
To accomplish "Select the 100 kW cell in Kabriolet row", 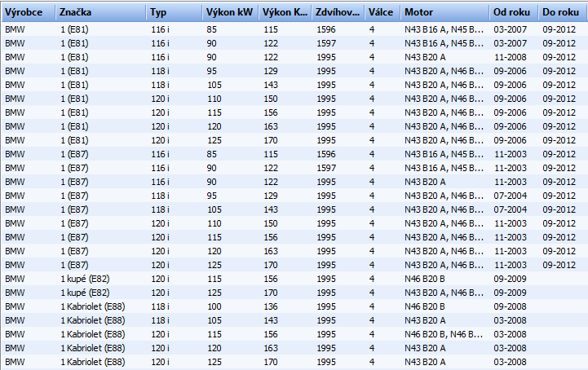I will (x=214, y=306).
